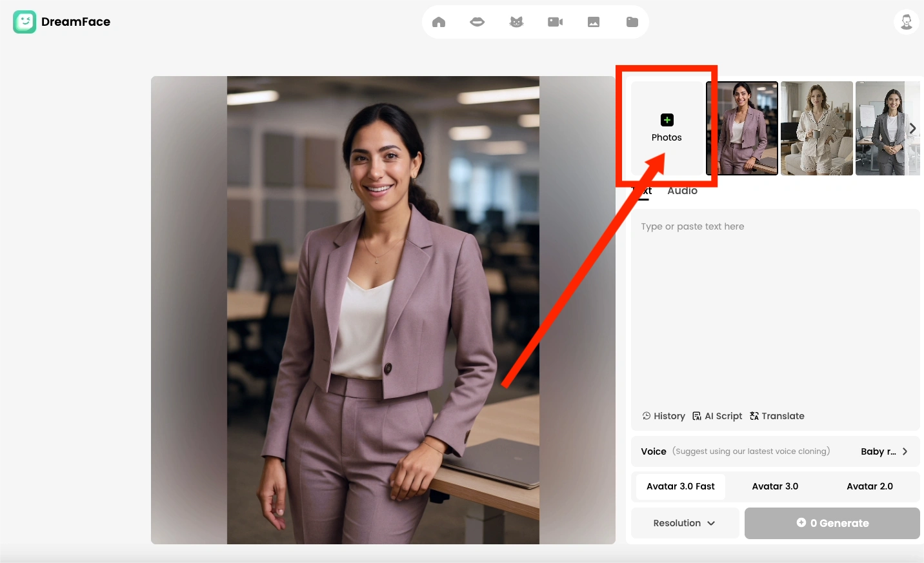The image size is (924, 563).
Task: Open the image tool icon
Action: click(x=594, y=22)
